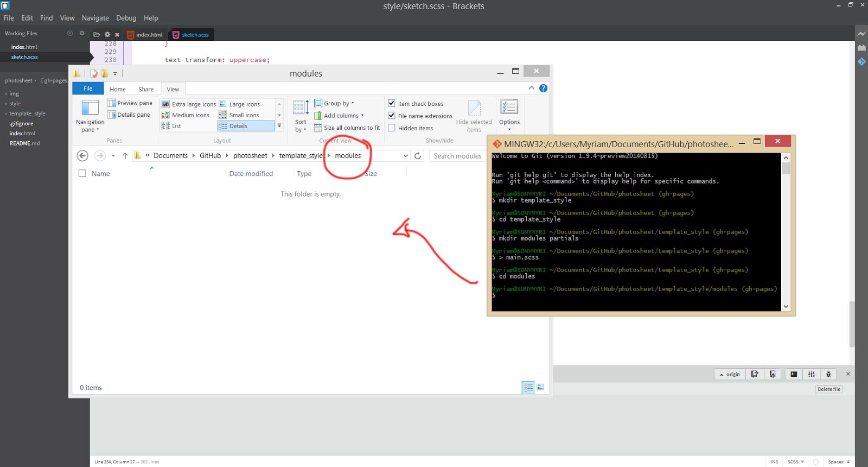Open the address bar history dropdown arrow
Viewport: 868px width, 467px height.
[405, 156]
